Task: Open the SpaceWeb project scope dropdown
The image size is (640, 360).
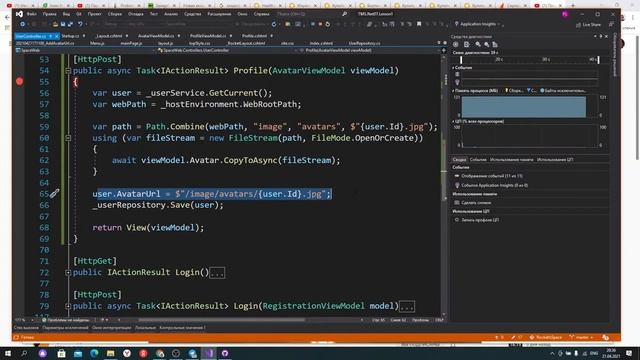Action: (85, 50)
